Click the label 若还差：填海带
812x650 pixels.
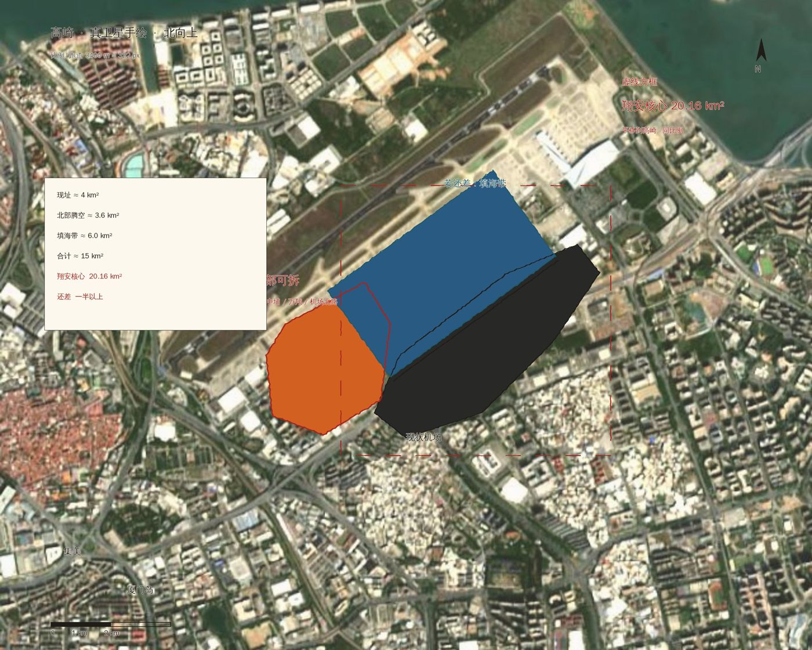pos(475,183)
